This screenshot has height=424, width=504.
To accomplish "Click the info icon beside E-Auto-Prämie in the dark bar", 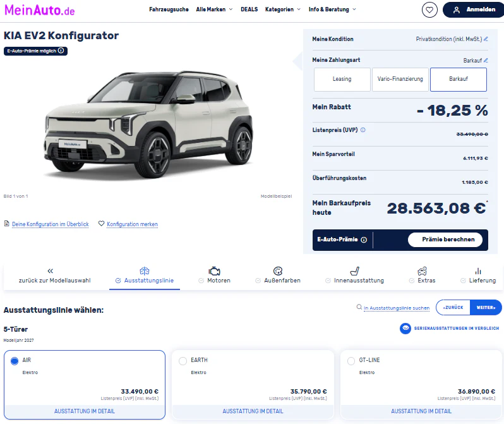I will 364,239.
